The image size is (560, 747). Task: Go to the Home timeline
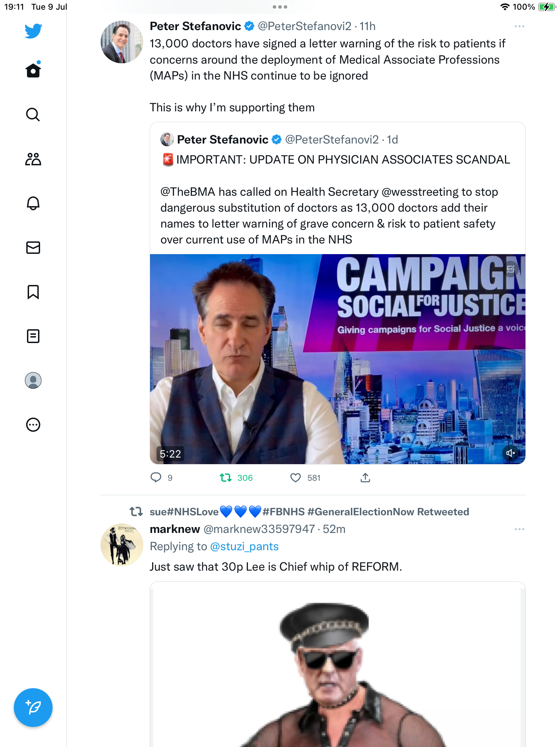coord(33,70)
